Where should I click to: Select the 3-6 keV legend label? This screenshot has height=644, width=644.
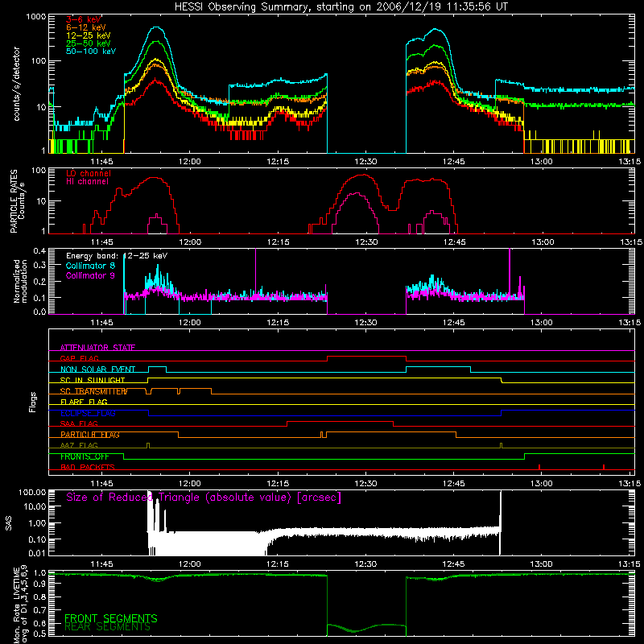(84, 19)
